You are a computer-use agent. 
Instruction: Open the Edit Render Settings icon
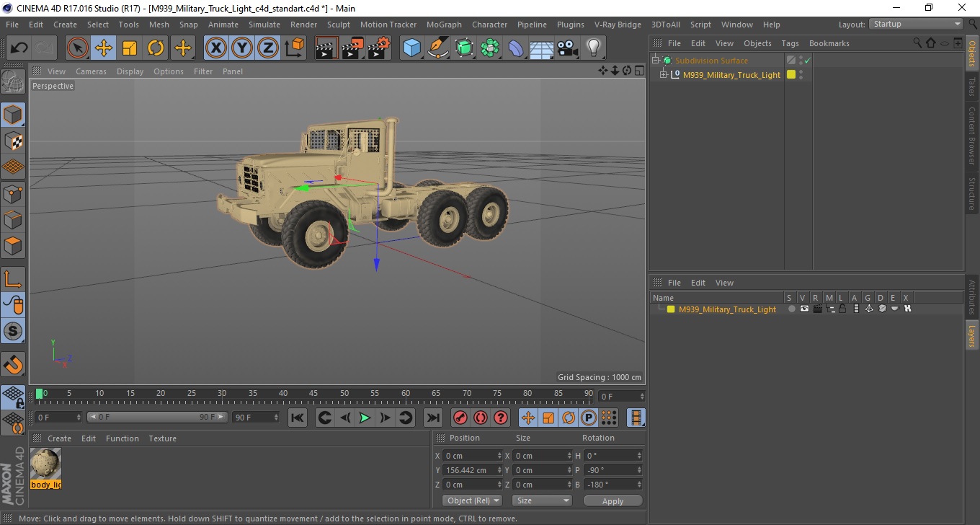[x=379, y=48]
